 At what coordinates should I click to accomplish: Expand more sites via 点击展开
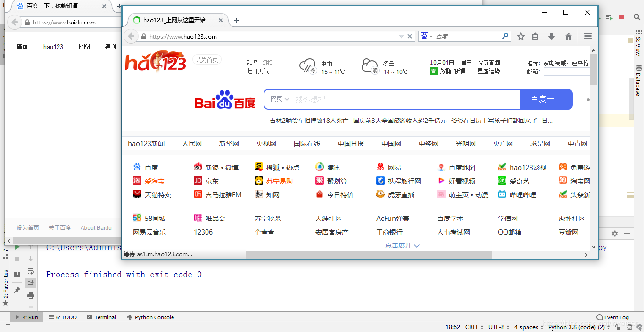pyautogui.click(x=402, y=245)
